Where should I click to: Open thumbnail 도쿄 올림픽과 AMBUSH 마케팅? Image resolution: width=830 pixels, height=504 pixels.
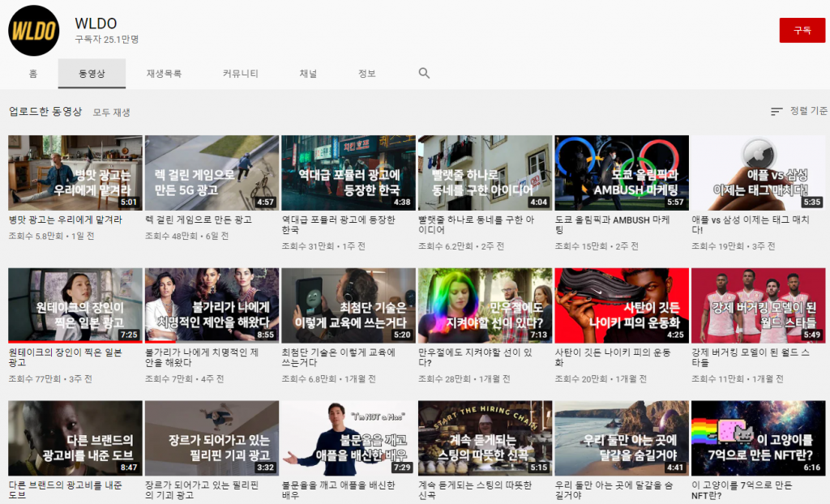[622, 173]
